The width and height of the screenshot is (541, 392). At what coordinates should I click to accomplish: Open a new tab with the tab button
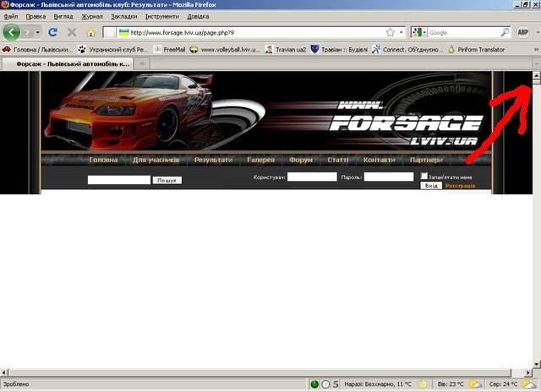142,63
